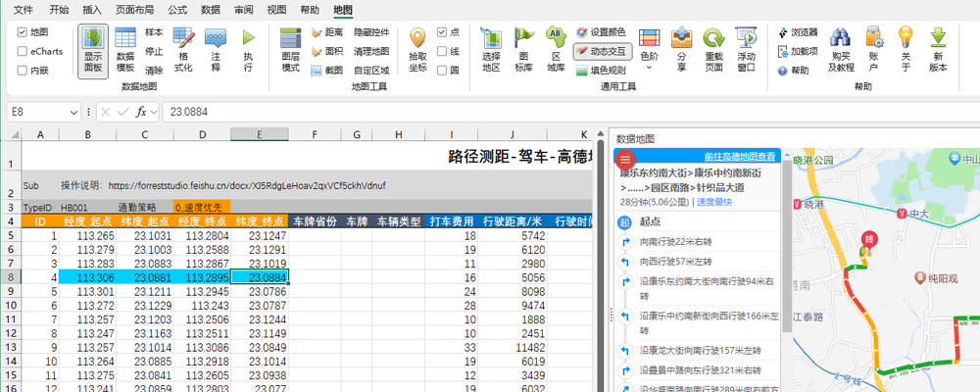Open the 图标库 icon library
The width and height of the screenshot is (980, 392).
(x=523, y=51)
